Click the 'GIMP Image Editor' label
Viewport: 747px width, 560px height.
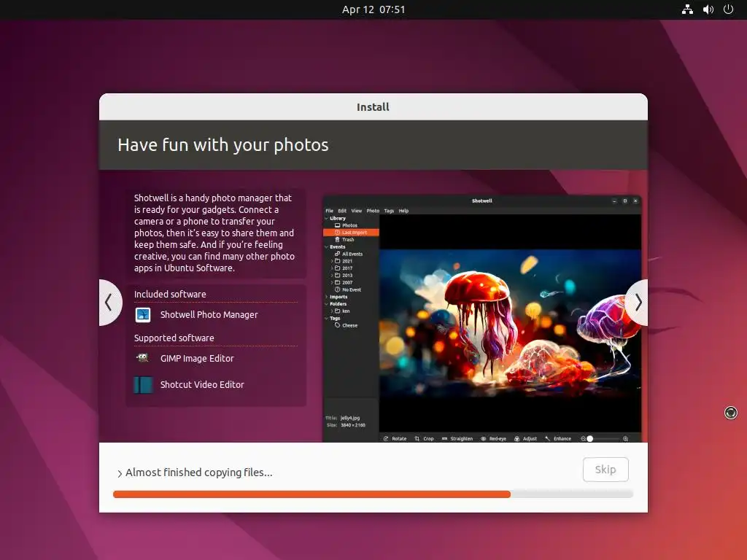[197, 359]
